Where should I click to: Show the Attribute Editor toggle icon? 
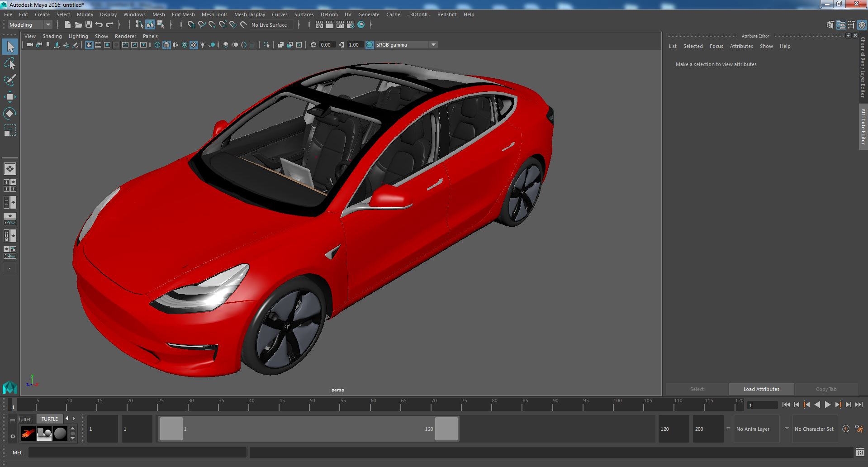pyautogui.click(x=841, y=25)
